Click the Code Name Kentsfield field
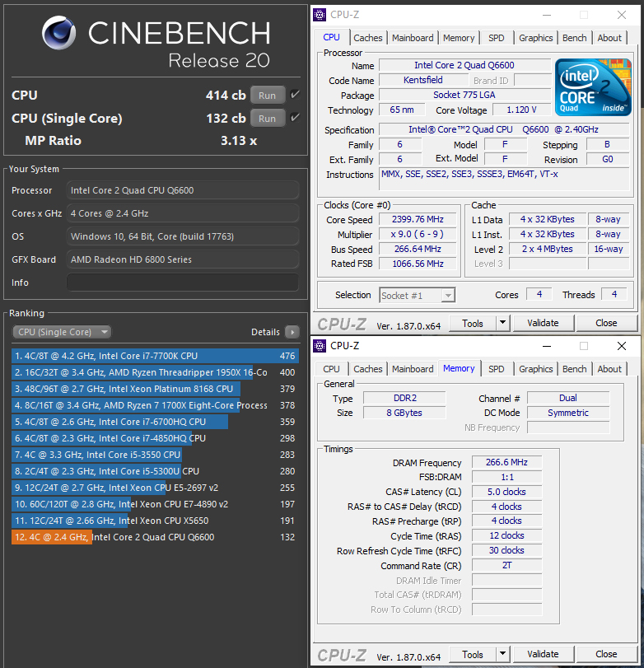Image resolution: width=644 pixels, height=668 pixels. (423, 80)
